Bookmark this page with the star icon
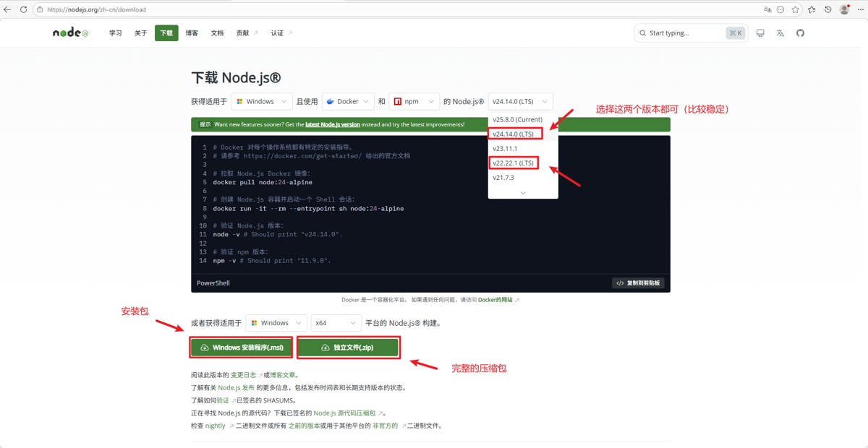Screen dimensions: 868x448 tap(796, 9)
